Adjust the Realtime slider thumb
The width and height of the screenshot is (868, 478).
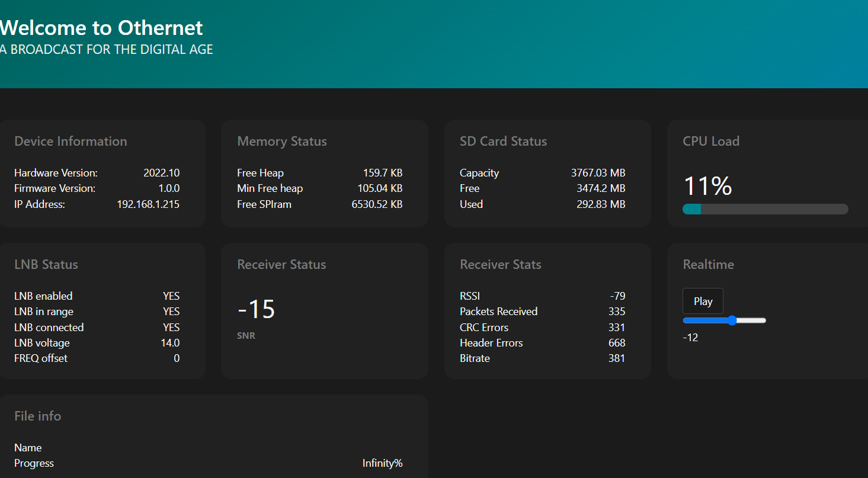pyautogui.click(x=732, y=320)
